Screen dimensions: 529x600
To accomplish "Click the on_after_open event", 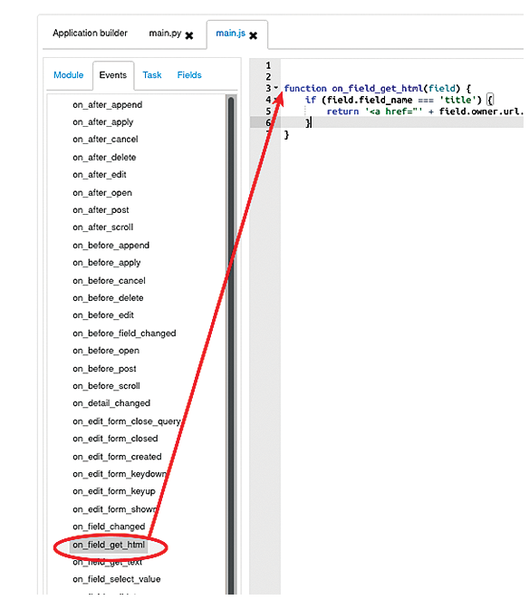I will click(x=102, y=193).
